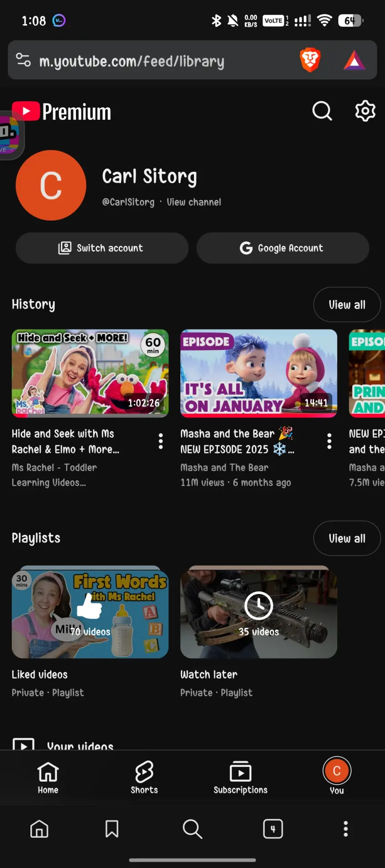This screenshot has width=385, height=868.
Task: Tap Ms Rachel - Toddler Learning Videos channel name
Action: (54, 475)
